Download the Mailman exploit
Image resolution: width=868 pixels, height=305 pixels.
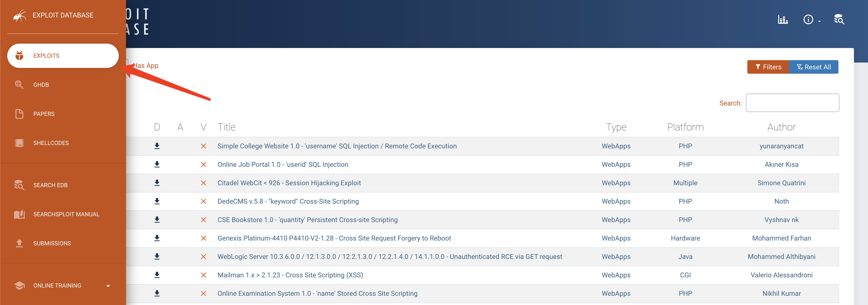coord(157,275)
